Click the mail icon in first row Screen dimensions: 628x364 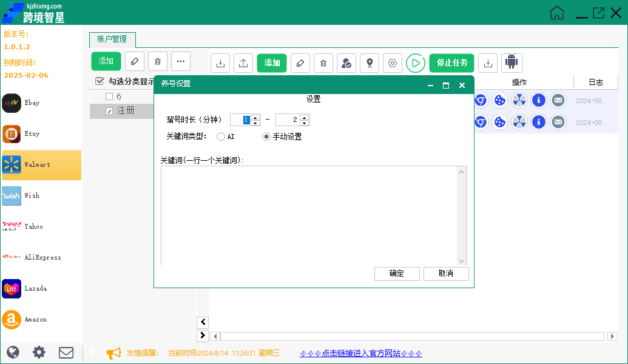[x=558, y=100]
